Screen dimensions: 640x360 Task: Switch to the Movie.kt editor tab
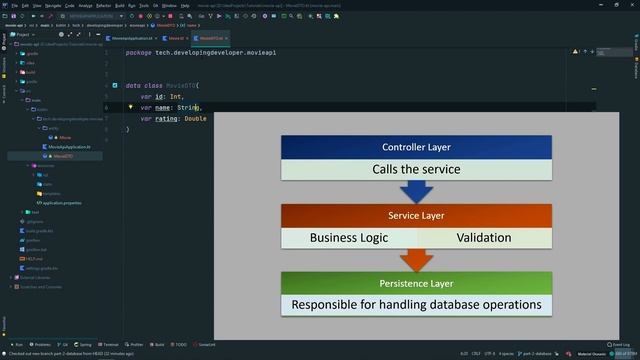[x=176, y=38]
